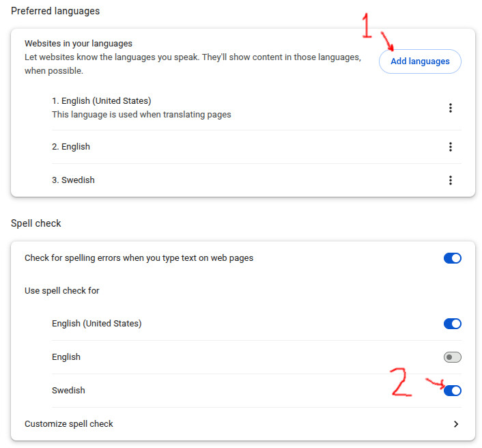Select the '3. Swedish' preferred language entry

click(73, 180)
